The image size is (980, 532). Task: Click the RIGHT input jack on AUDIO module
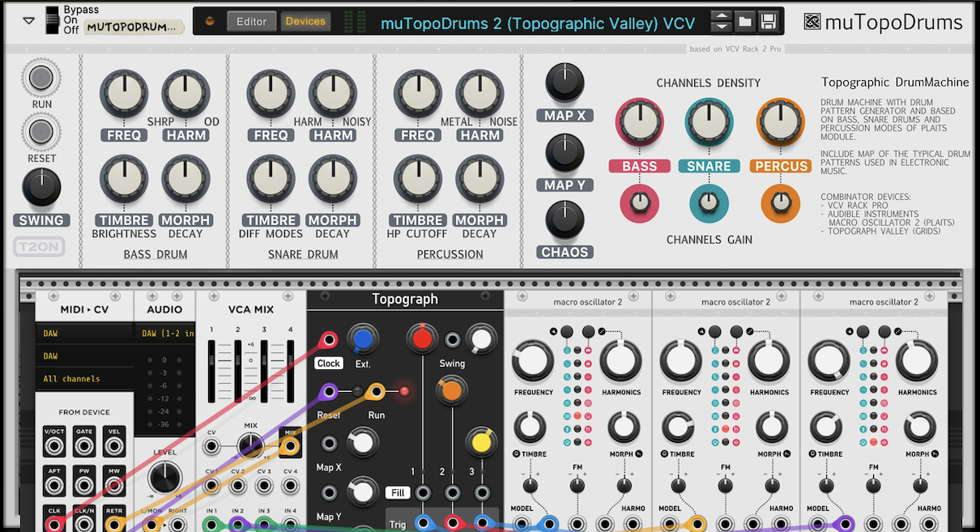(176, 525)
